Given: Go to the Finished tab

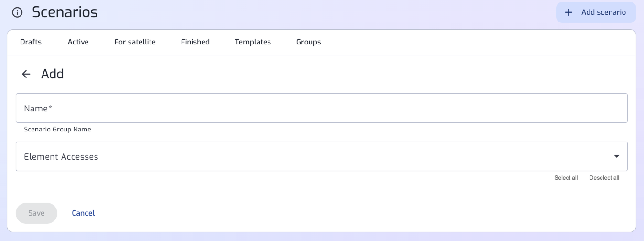Looking at the screenshot, I should (x=195, y=42).
